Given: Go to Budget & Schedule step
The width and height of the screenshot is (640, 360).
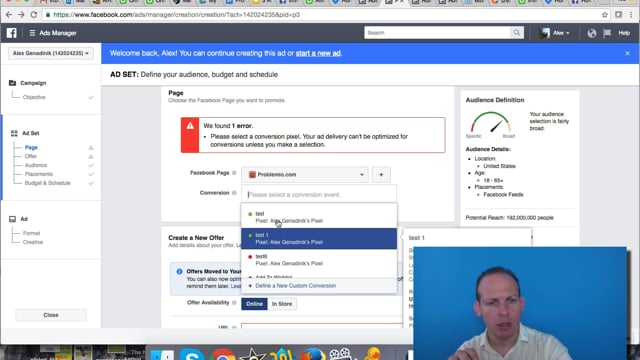Looking at the screenshot, I should pyautogui.click(x=48, y=183).
